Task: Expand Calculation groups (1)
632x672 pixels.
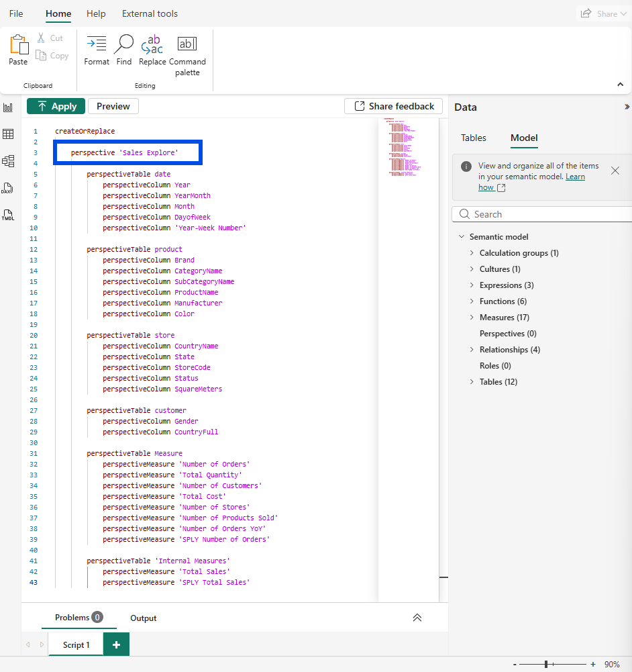Action: [472, 253]
